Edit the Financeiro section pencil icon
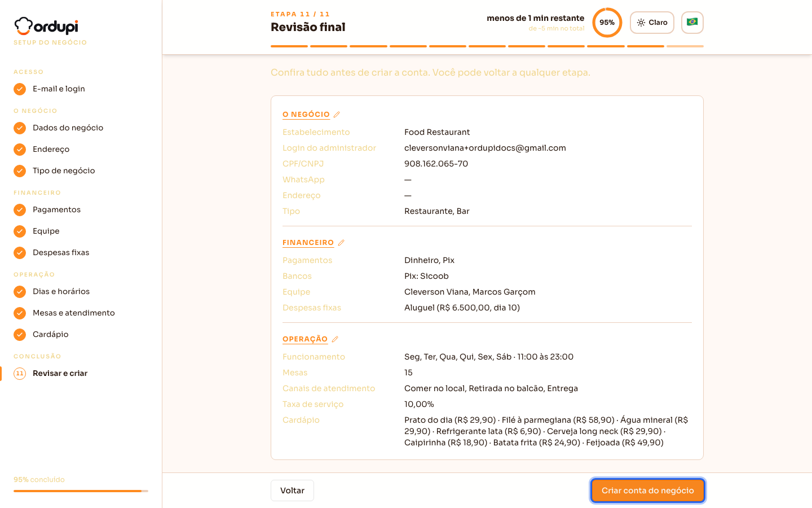 [x=341, y=243]
